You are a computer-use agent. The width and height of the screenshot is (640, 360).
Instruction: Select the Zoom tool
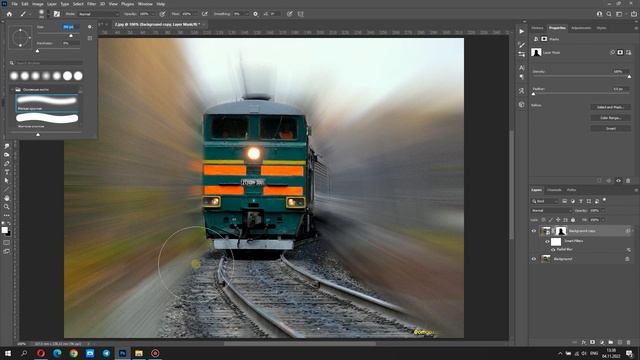[x=7, y=207]
